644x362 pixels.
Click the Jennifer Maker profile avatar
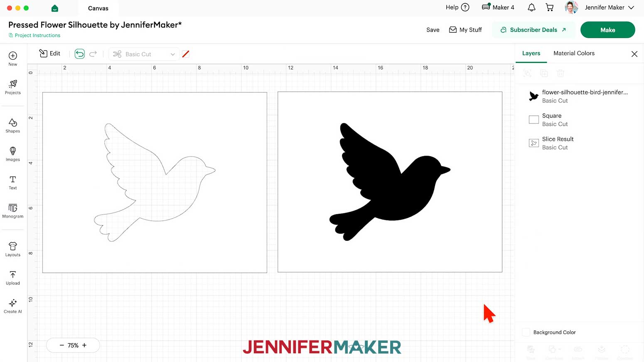tap(572, 7)
